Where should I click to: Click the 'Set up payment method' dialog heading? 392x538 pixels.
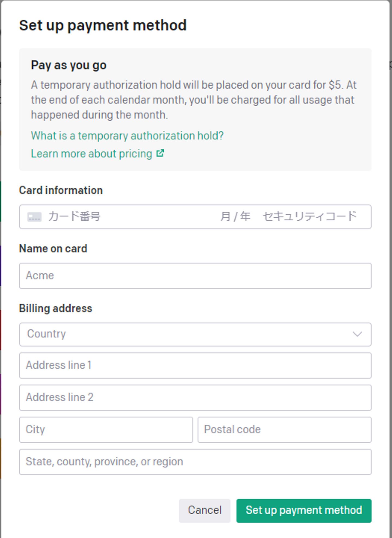pyautogui.click(x=103, y=25)
